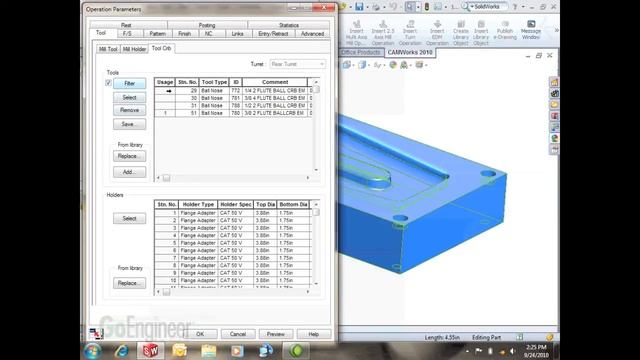This screenshot has height=360, width=640.
Task: Click the top task pane tab icon
Action: [554, 82]
